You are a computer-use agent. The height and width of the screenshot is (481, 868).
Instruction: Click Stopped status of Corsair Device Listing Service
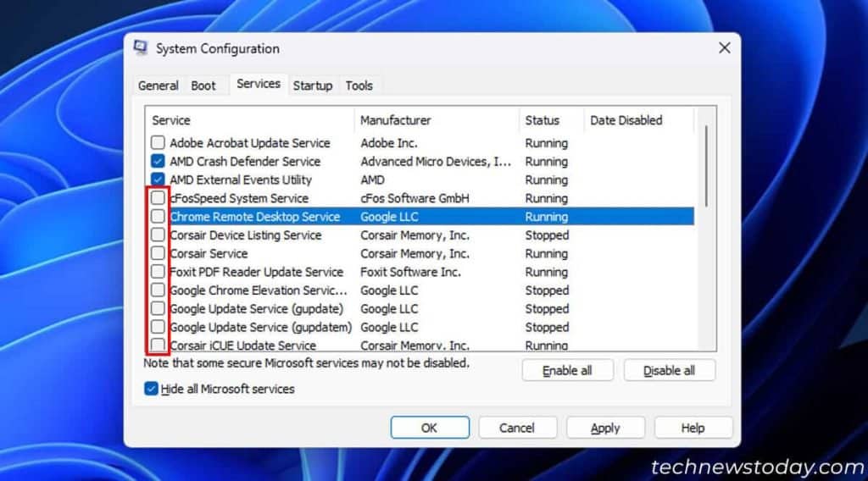(x=547, y=235)
